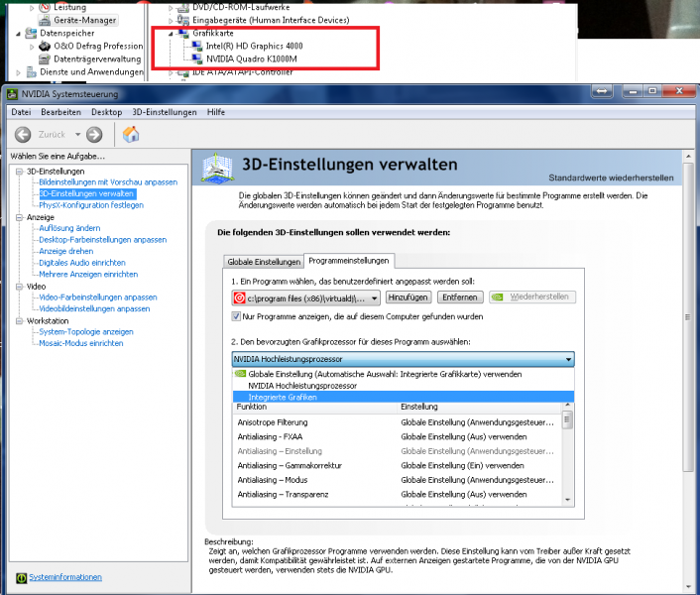Image resolution: width=700 pixels, height=595 pixels.
Task: Click the NVIDIA Systemsteuerung title bar icon
Action: 12,94
